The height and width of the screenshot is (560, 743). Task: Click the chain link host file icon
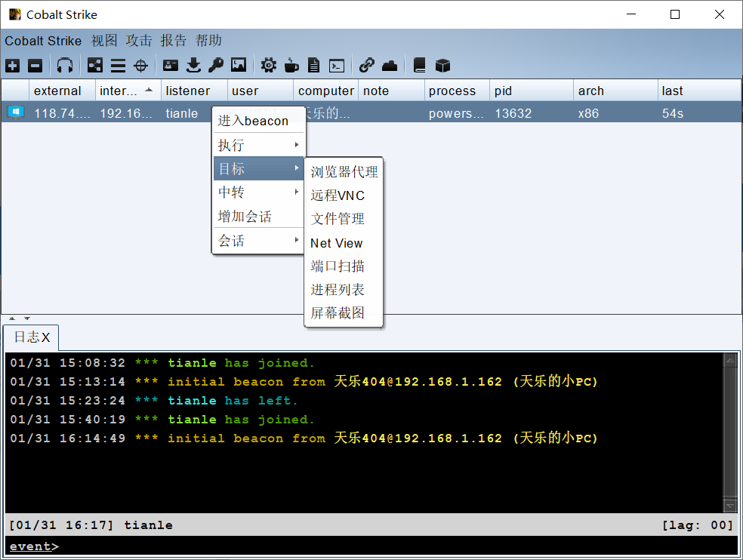point(367,66)
